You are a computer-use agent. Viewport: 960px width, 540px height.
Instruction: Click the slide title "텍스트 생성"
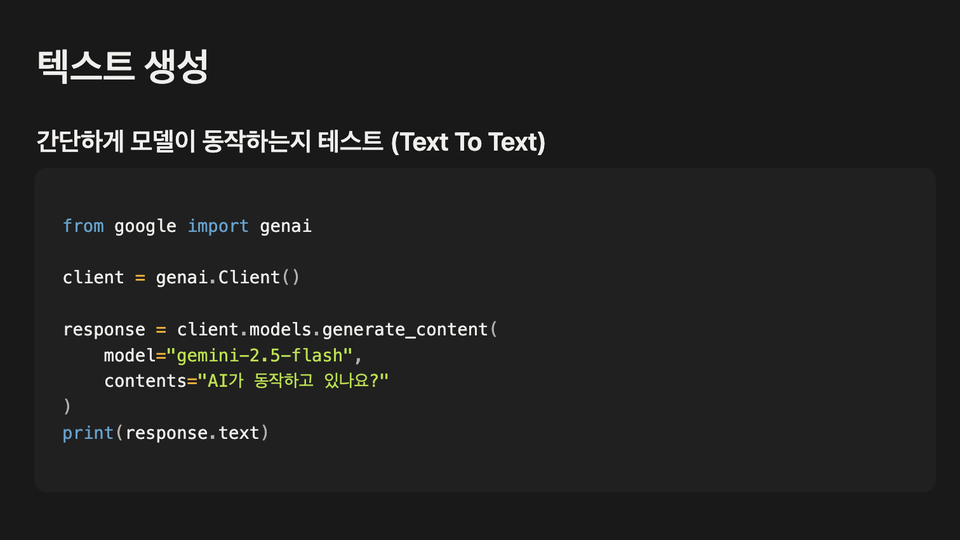pos(122,66)
